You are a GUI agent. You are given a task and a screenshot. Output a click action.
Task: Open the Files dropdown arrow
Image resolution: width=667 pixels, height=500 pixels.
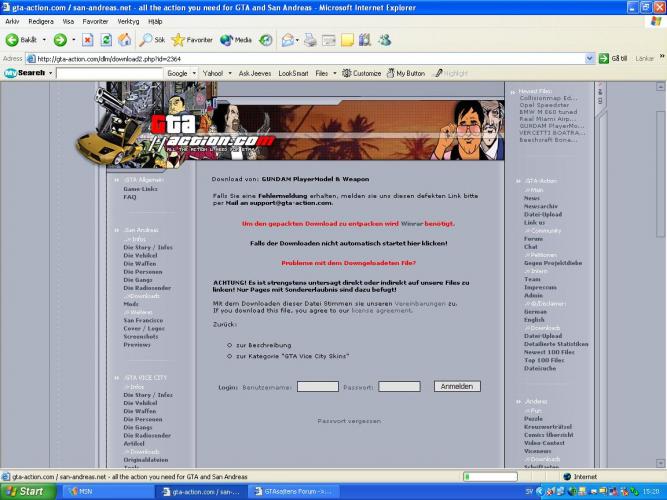(335, 73)
